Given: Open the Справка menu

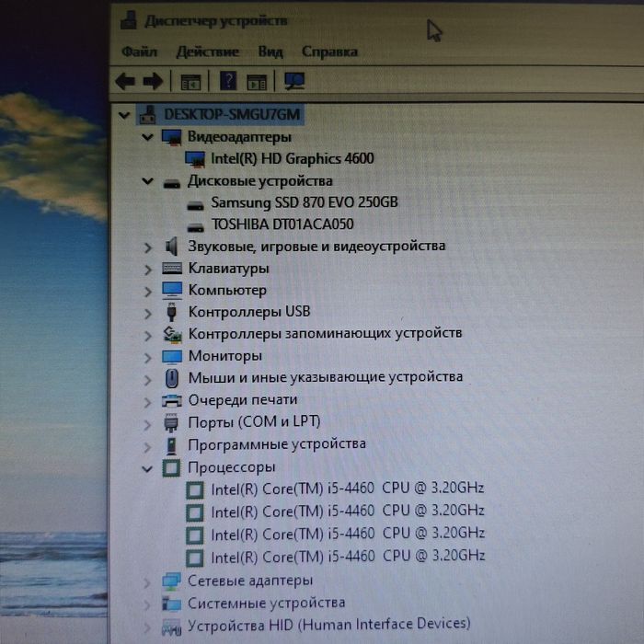Looking at the screenshot, I should tap(329, 52).
